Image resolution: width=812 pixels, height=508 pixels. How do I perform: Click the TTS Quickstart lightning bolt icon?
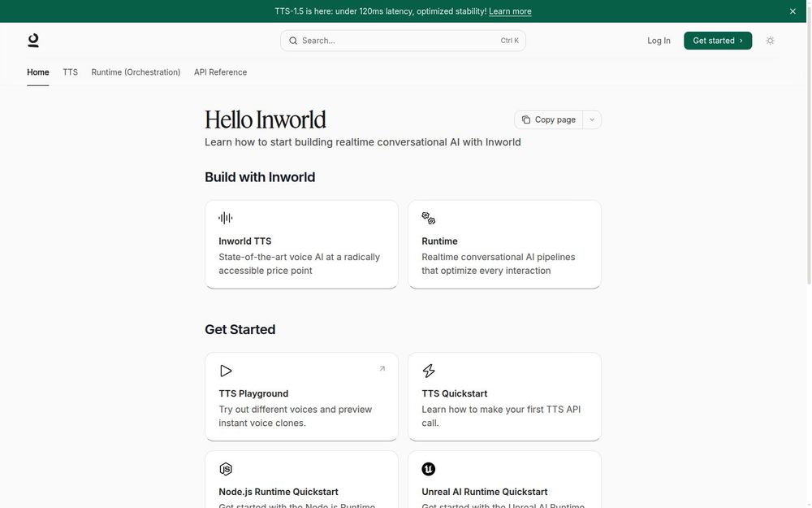(x=429, y=371)
